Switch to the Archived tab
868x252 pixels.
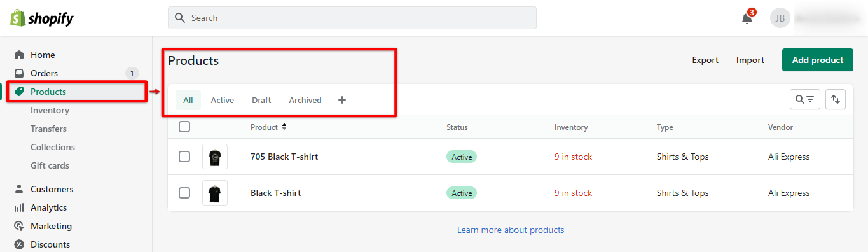305,100
